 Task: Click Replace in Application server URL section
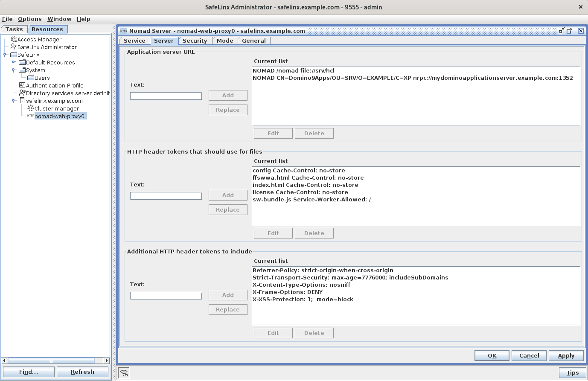[228, 110]
